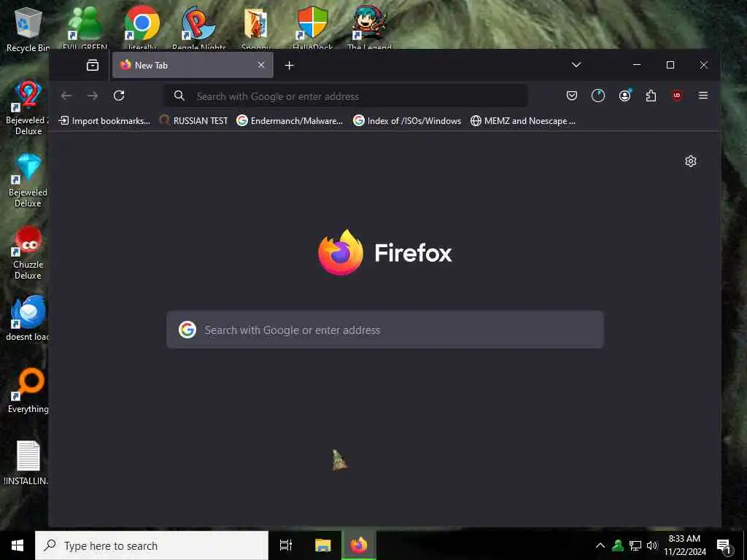
Task: Open new tab personalize gear settings
Action: (691, 161)
